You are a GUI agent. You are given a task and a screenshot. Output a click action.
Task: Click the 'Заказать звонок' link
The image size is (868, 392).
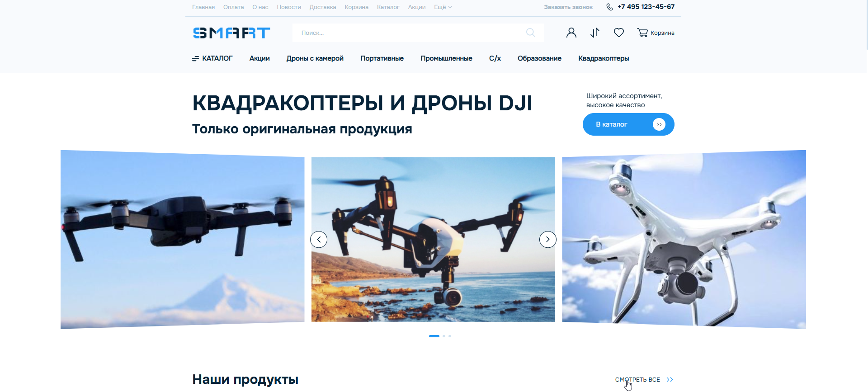click(568, 7)
